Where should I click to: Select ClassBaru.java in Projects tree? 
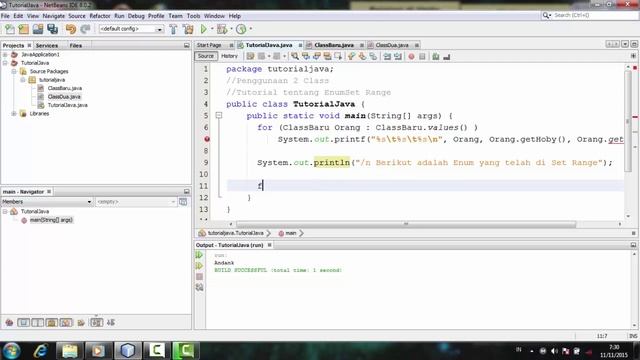point(65,88)
